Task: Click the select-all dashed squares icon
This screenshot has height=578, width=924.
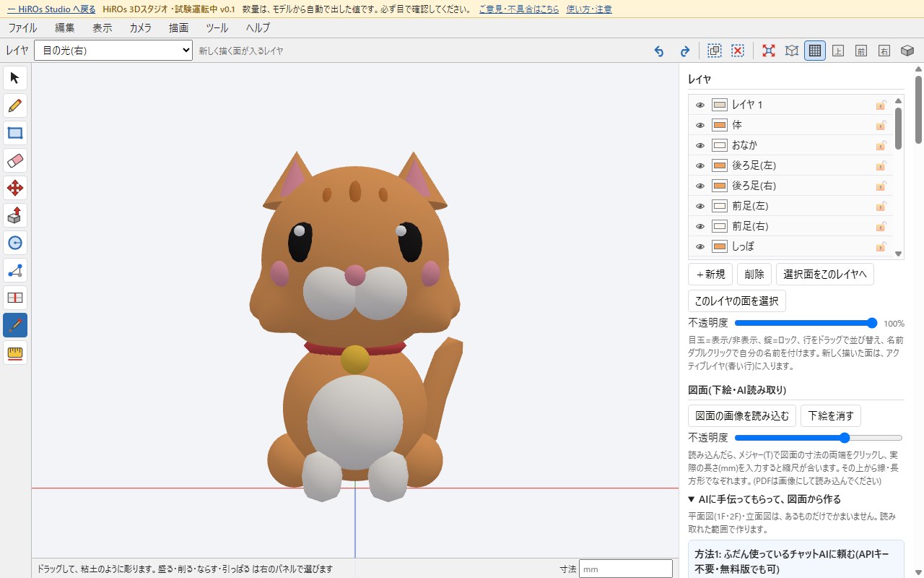Action: (715, 51)
